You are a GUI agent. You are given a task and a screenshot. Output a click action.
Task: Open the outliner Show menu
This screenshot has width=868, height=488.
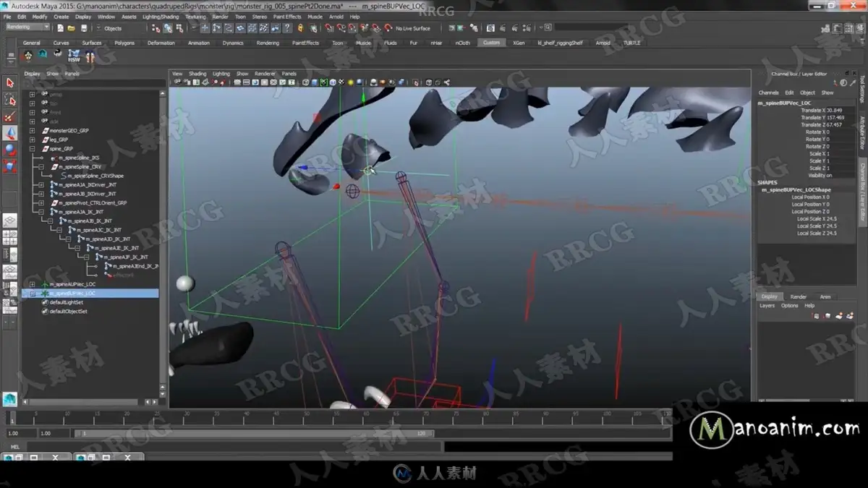tap(53, 74)
